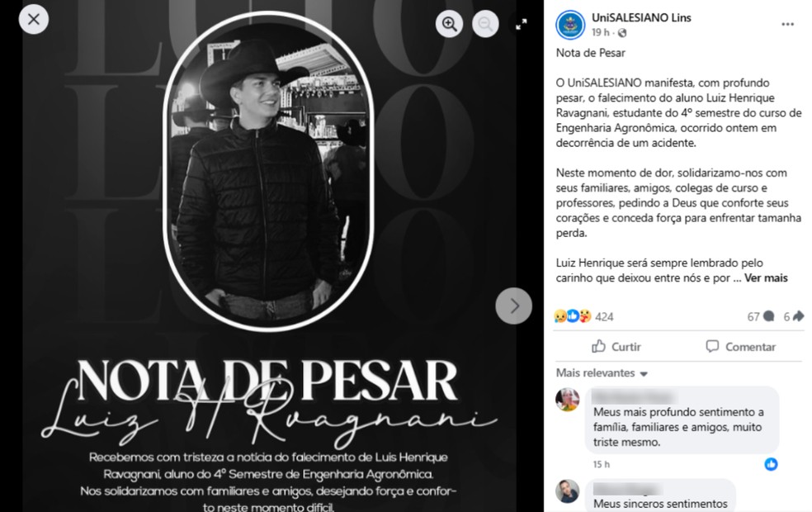View reaction emojis on the post
Image resolution: width=812 pixels, height=512 pixels.
tap(572, 316)
